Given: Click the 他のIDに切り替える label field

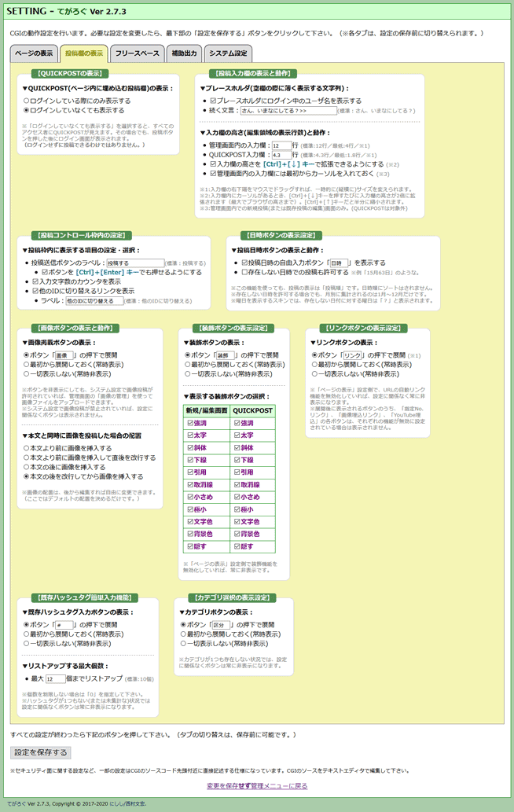Looking at the screenshot, I should 94,301.
